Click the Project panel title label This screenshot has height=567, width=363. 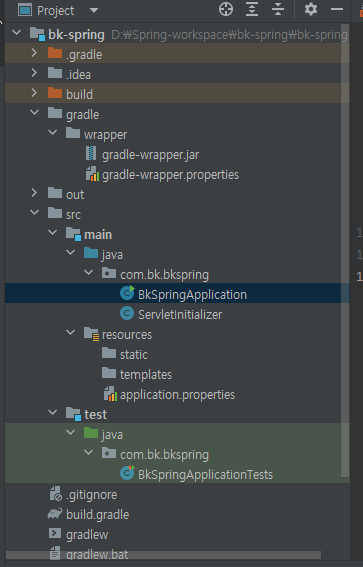click(56, 10)
